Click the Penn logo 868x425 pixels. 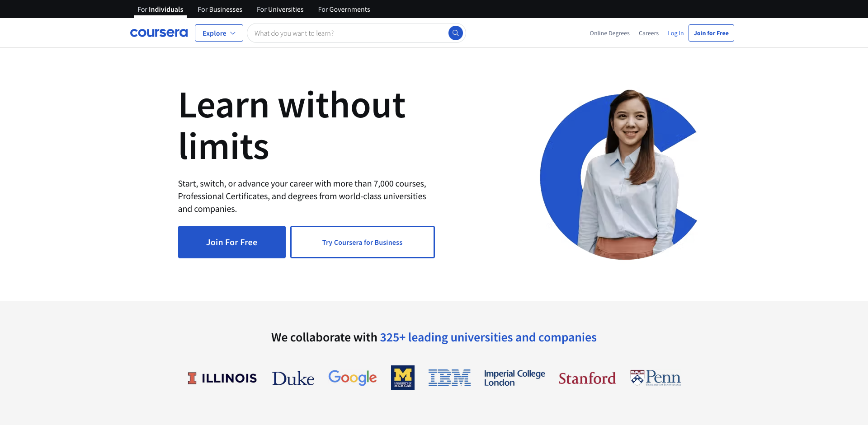pyautogui.click(x=656, y=378)
